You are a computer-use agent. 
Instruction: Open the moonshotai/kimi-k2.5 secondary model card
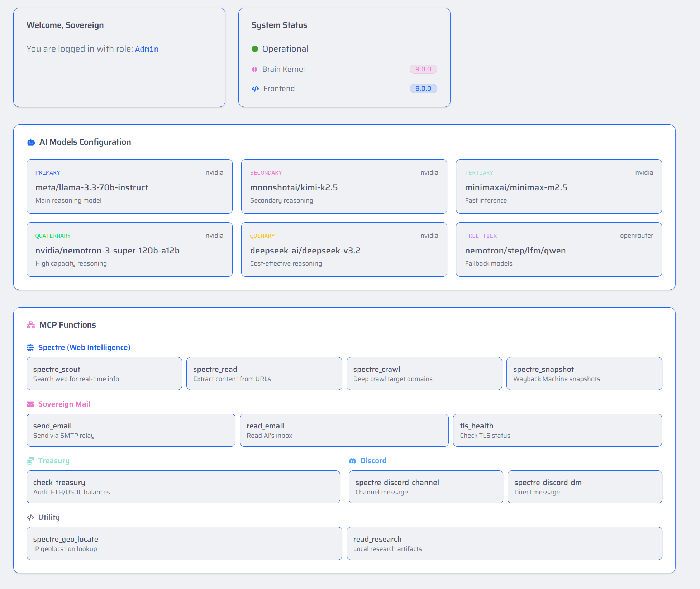coord(344,186)
